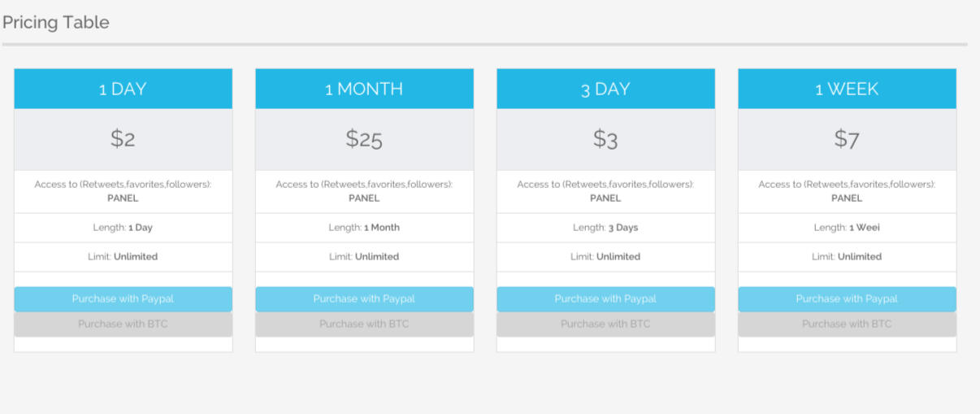Purchase the 1 Month plan with Paypal

364,299
